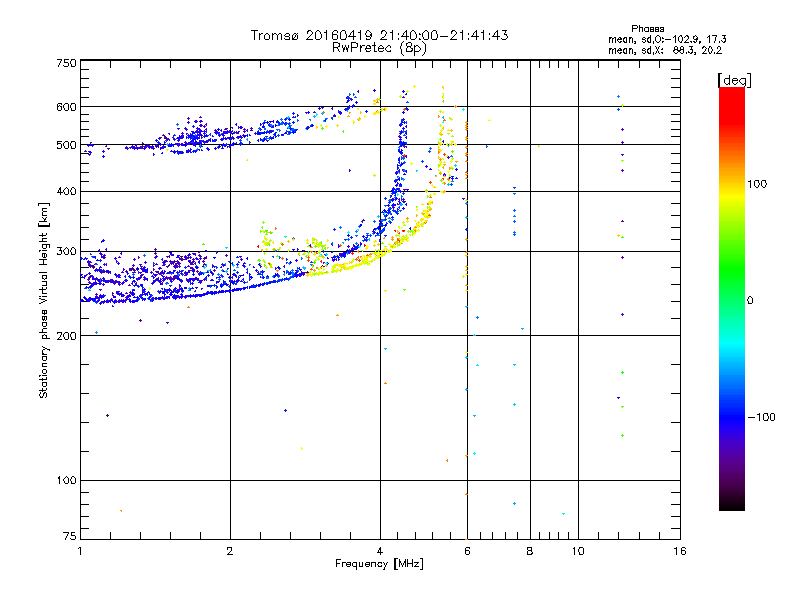This screenshot has height=600, width=800.
Task: Click the colorbar label "0"
Action: (x=749, y=301)
